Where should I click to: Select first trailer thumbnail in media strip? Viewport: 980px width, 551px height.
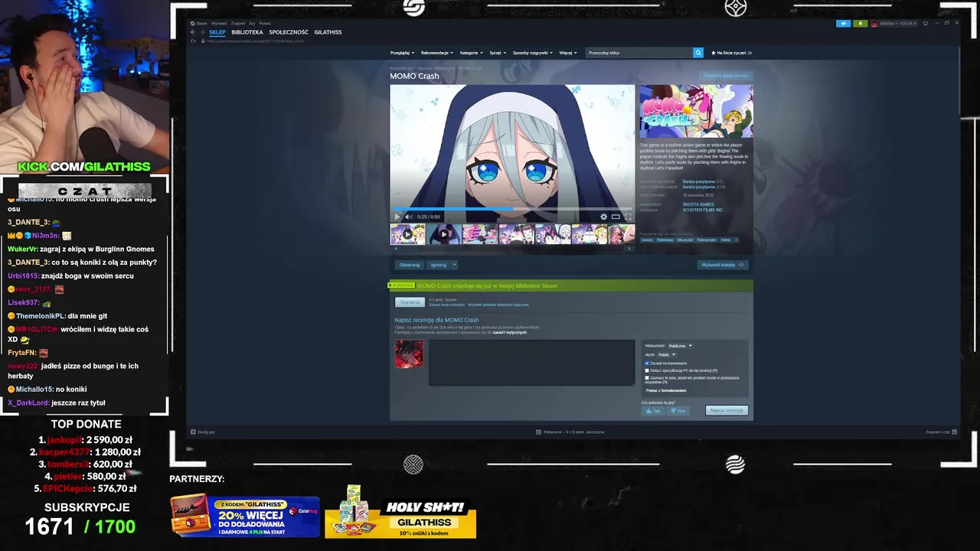point(407,234)
